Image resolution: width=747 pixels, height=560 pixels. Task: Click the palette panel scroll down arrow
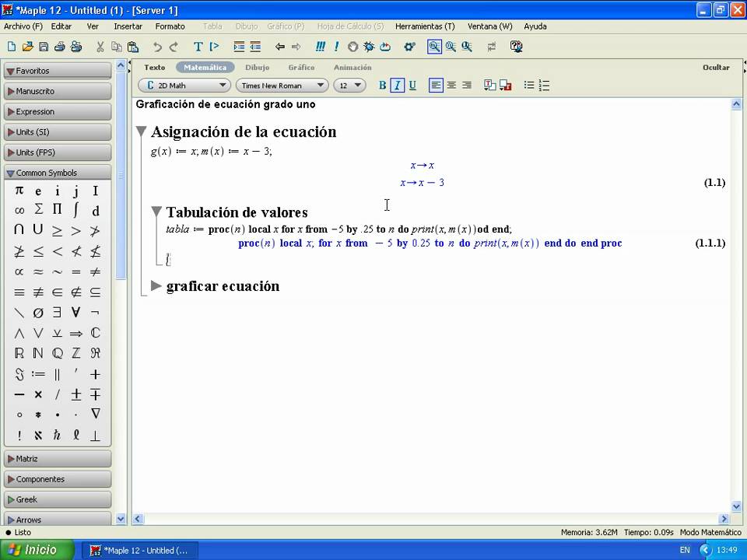click(x=121, y=519)
